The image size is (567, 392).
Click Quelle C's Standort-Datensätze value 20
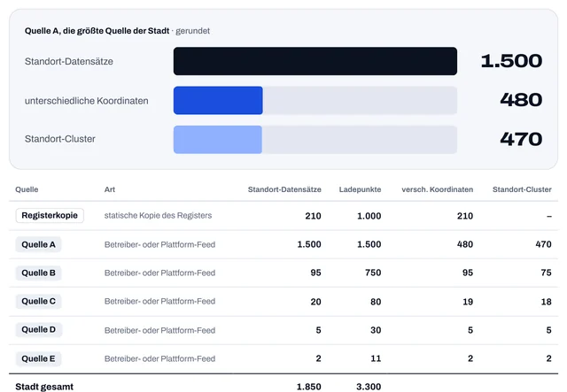click(x=315, y=302)
